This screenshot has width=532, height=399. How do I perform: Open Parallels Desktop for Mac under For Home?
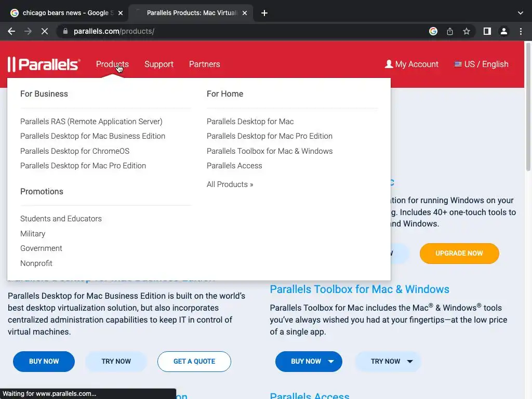250,122
